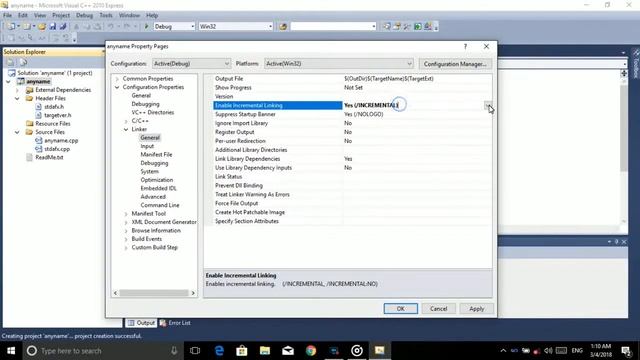Click the Properties Window toolbar icon
The height and width of the screenshot is (360, 640).
click(397, 27)
